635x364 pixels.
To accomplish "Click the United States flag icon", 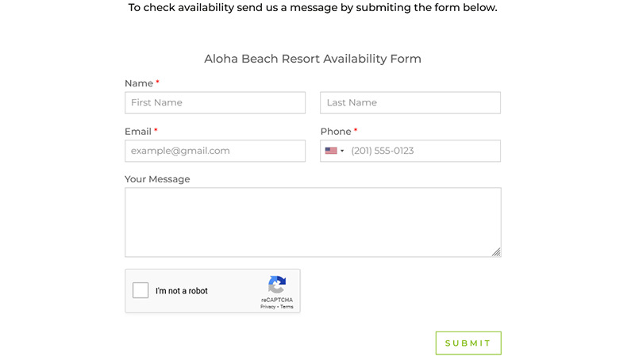I will (x=331, y=151).
